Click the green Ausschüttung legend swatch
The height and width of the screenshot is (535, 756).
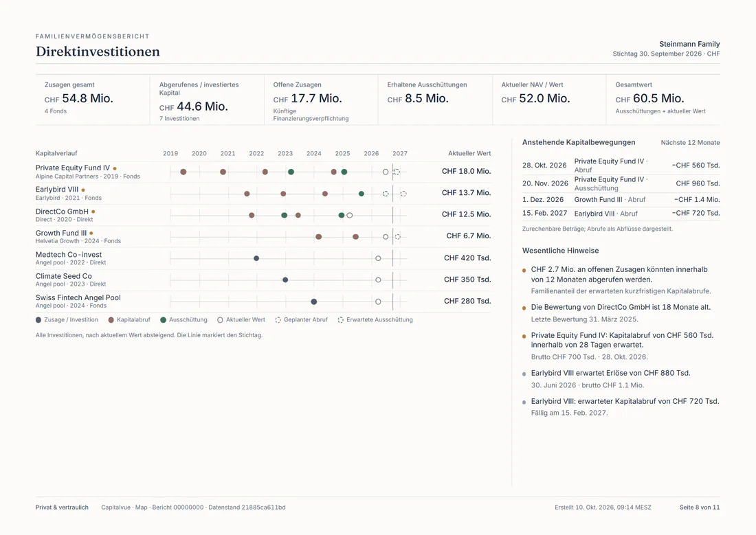point(164,320)
